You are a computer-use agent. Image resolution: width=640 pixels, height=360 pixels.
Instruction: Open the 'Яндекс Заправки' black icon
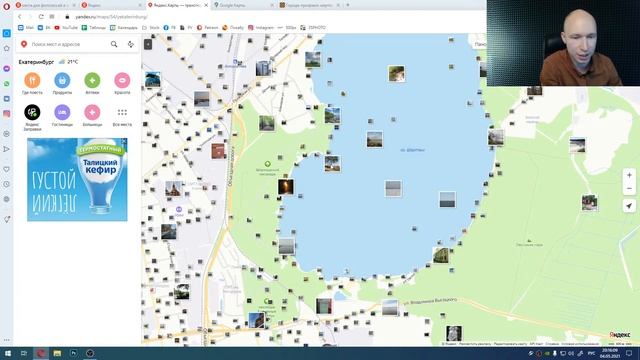(x=32, y=112)
